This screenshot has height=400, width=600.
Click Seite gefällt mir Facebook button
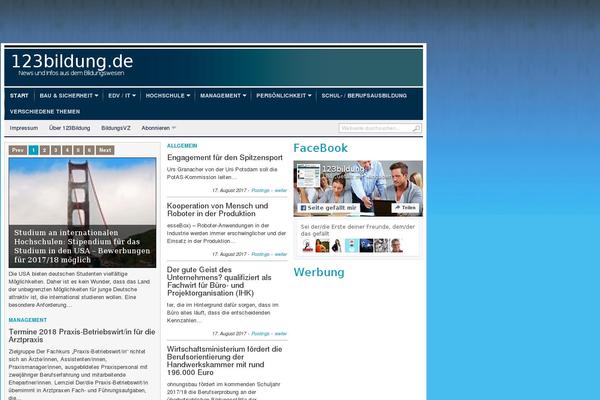click(x=329, y=207)
